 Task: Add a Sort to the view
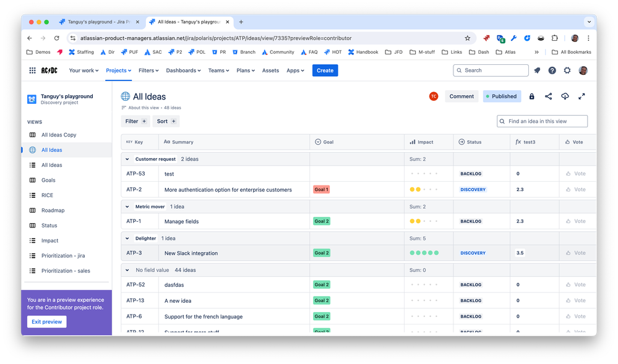coord(166,121)
